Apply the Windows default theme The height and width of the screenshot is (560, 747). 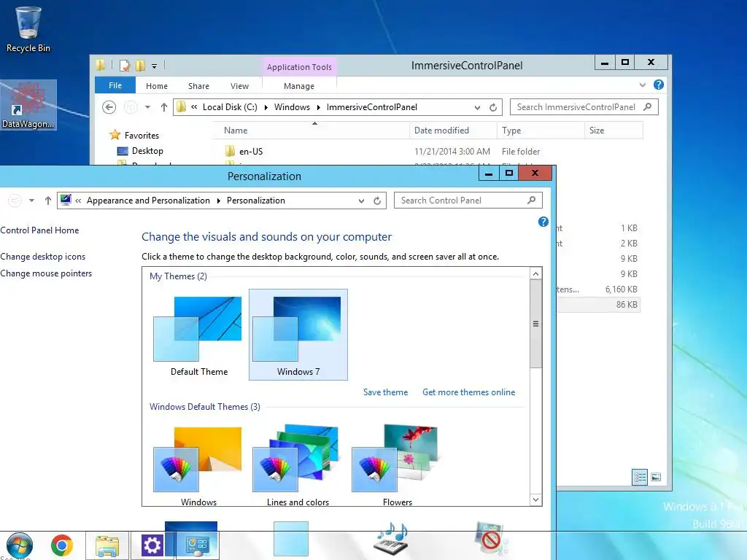click(x=198, y=464)
